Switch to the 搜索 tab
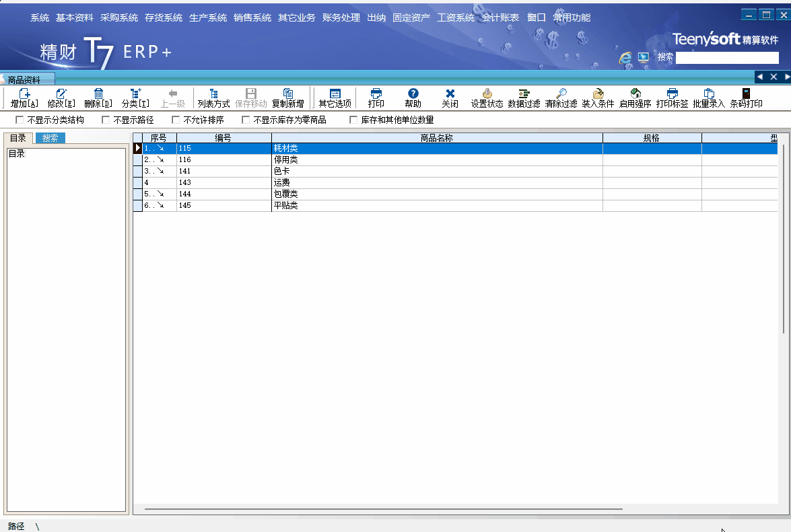Screen dimensions: 791x532 coord(50,139)
